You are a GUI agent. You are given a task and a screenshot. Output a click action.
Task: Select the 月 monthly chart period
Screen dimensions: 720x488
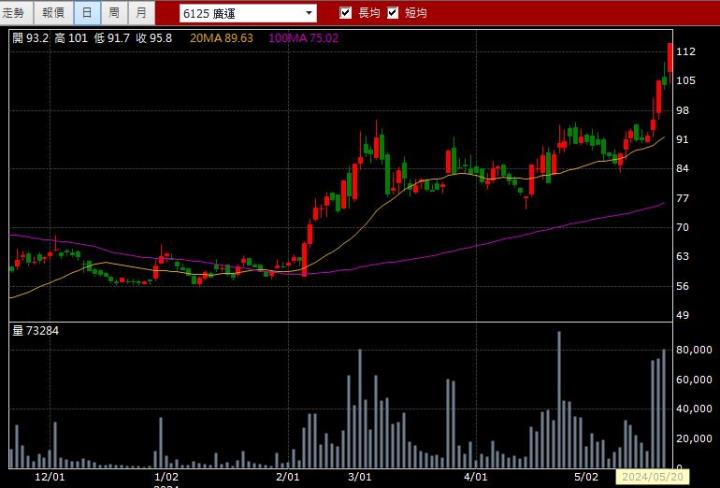pos(141,13)
